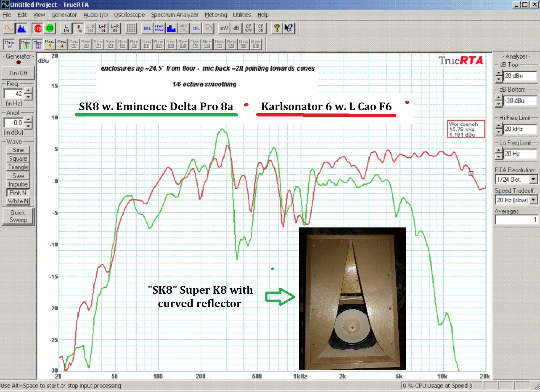Select the Square waveform
The image size is (540, 392).
18,159
